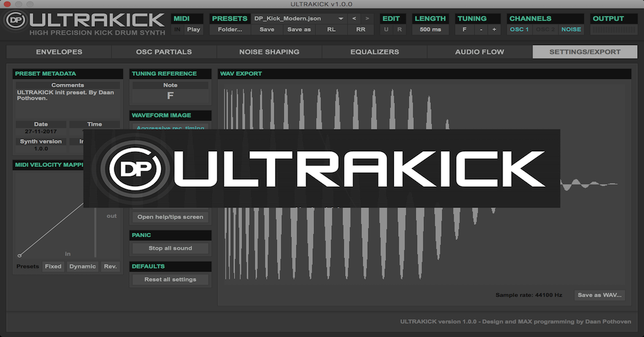The height and width of the screenshot is (337, 644).
Task: Click the RR round-robin icon under PRESETS
Action: [361, 29]
